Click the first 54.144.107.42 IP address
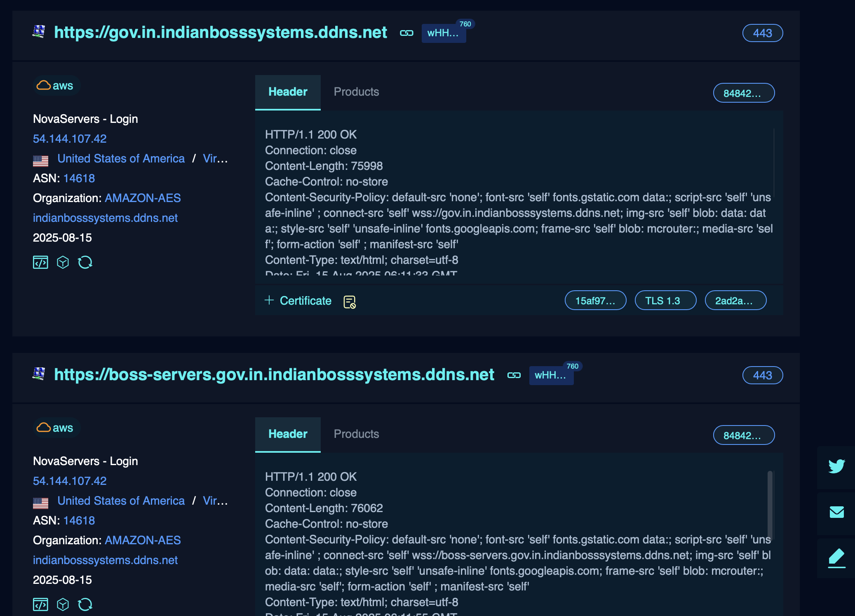The height and width of the screenshot is (616, 855). point(70,139)
